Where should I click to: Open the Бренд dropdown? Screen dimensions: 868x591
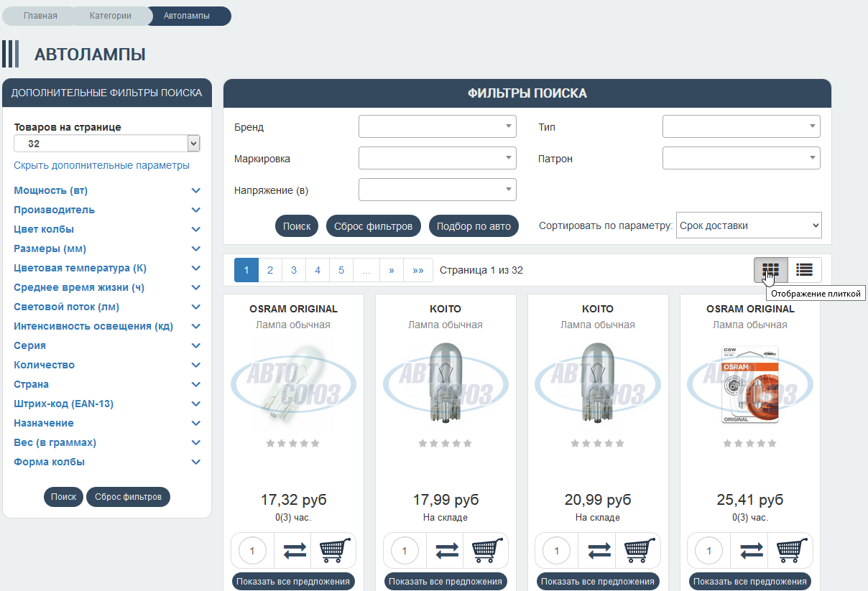[437, 127]
